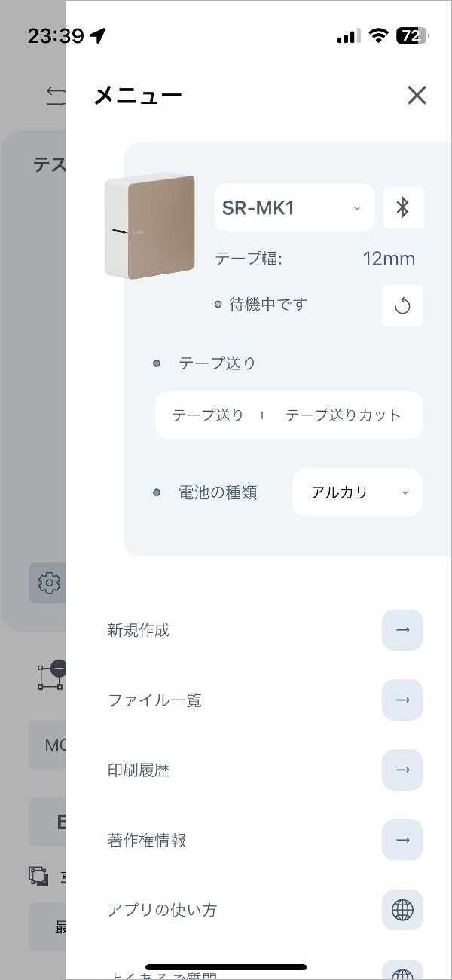Open ファイル一覧 using its arrow icon
The image size is (452, 980).
(x=402, y=700)
